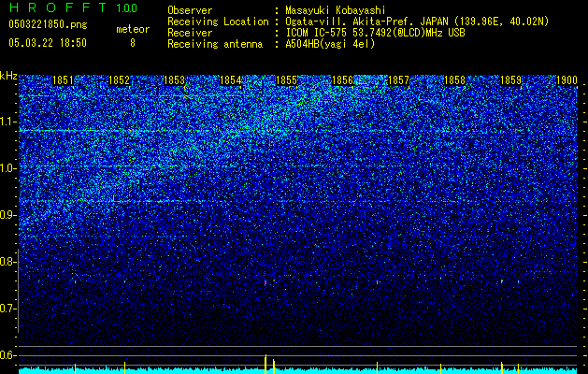Select the observer name Masayuki Kobayashi
The image size is (588, 374).
pyautogui.click(x=336, y=11)
